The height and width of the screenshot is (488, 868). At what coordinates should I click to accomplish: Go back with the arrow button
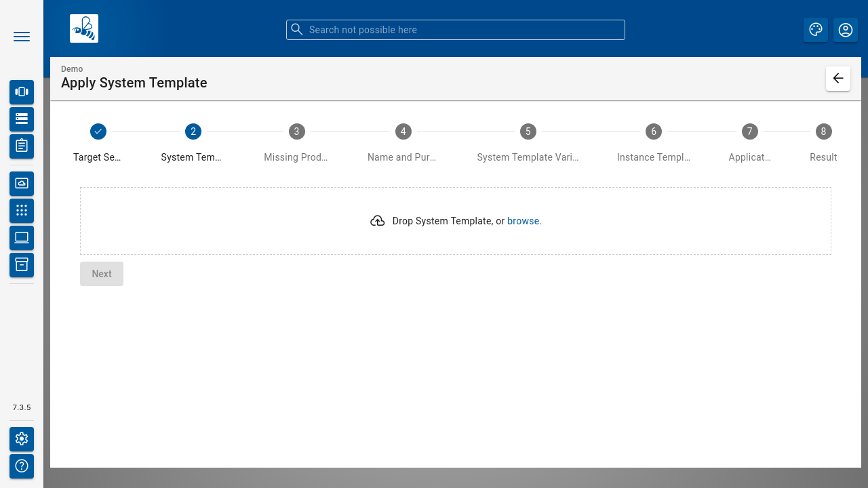(x=838, y=79)
